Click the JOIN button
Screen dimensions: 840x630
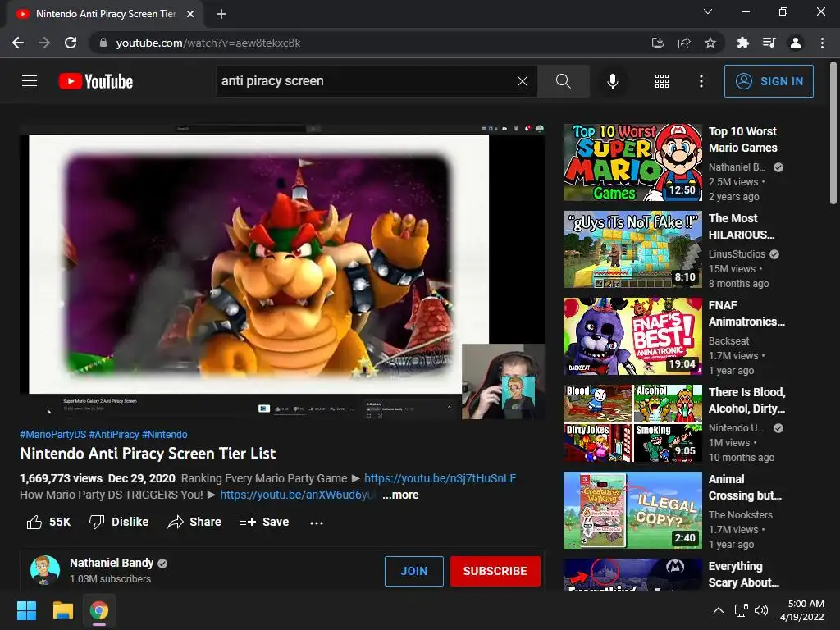[414, 571]
